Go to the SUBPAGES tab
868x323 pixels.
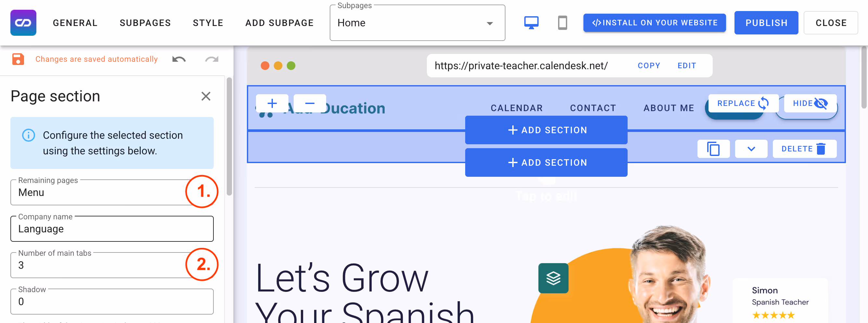click(145, 23)
